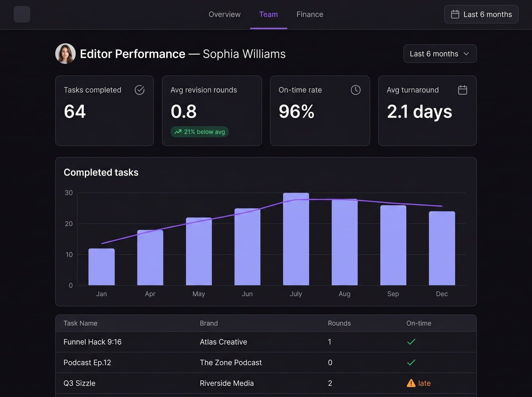Click the July bar in chart

point(296,239)
